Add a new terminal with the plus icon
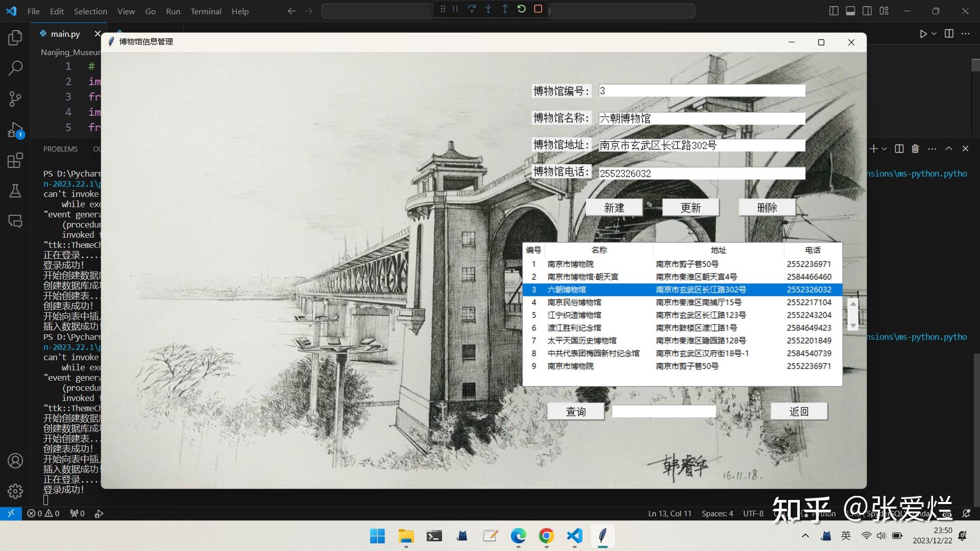This screenshot has width=980, height=551. click(x=874, y=148)
